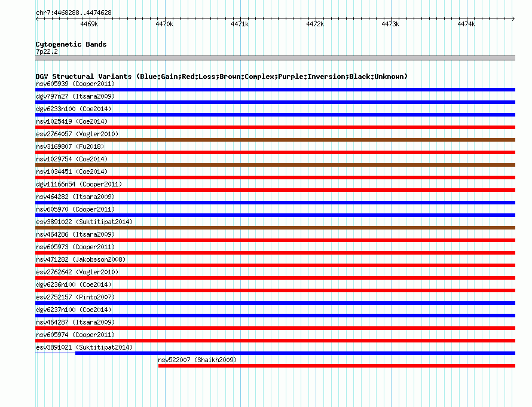Select the red bar under nsv522007
This screenshot has width=532, height=407.
coord(337,366)
